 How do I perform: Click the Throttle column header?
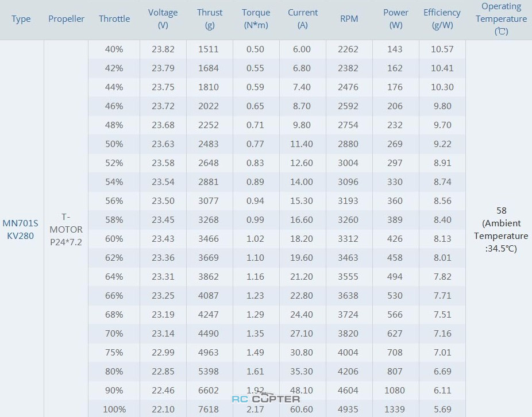click(x=114, y=19)
